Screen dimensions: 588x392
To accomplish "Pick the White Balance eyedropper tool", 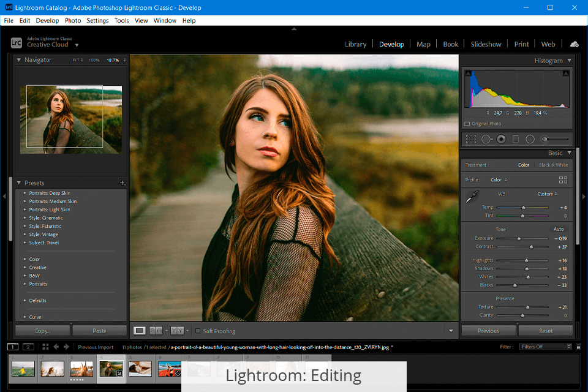I will [472, 197].
